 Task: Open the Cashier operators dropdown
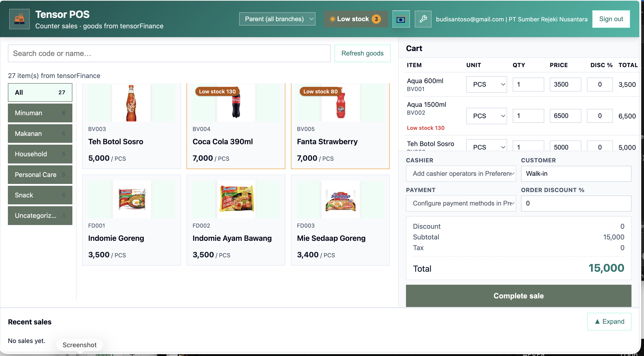tap(461, 174)
